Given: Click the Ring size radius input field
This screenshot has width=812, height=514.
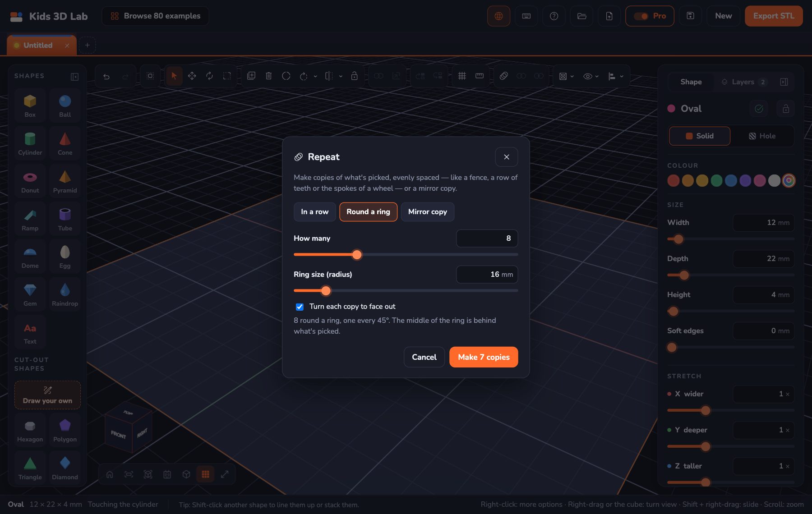Looking at the screenshot, I should click(x=487, y=275).
